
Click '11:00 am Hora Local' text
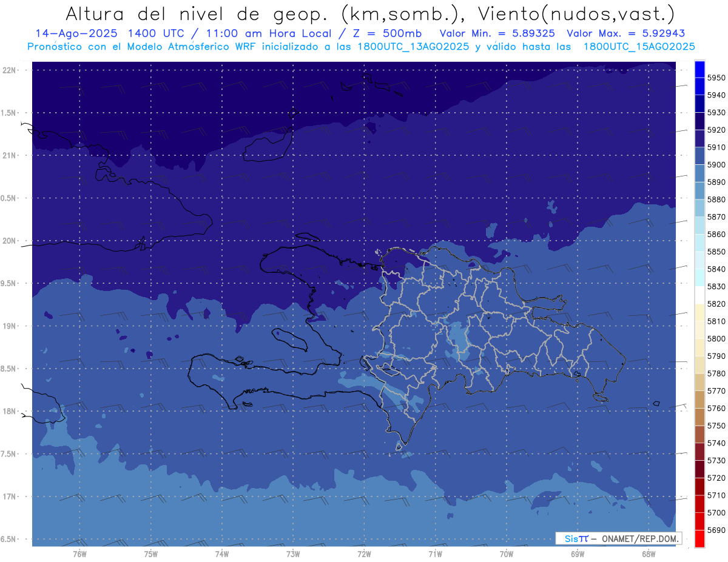tap(270, 33)
